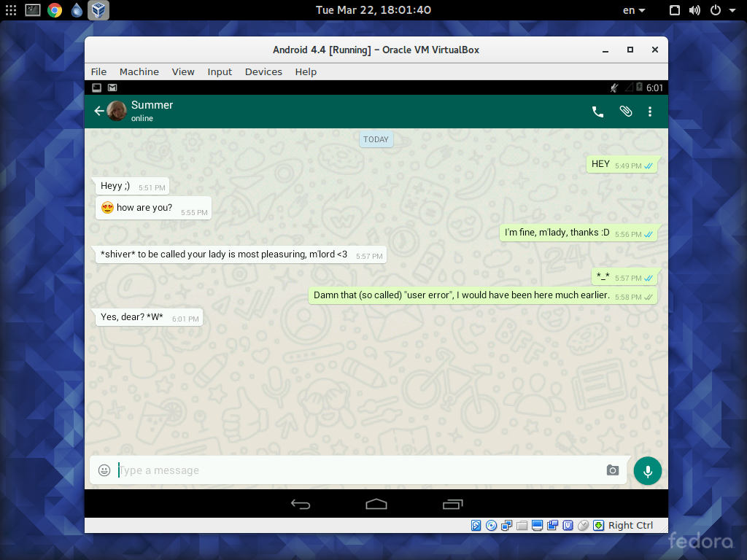
Task: Tap the Android Recent apps button
Action: point(452,504)
